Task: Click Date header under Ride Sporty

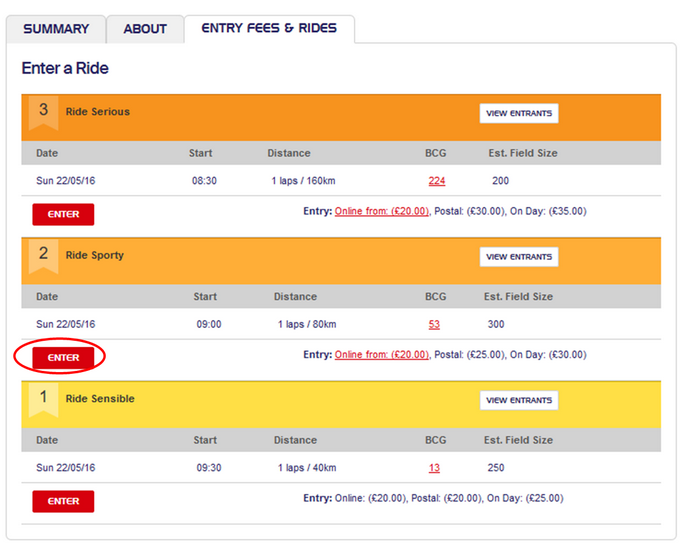Action: (47, 297)
